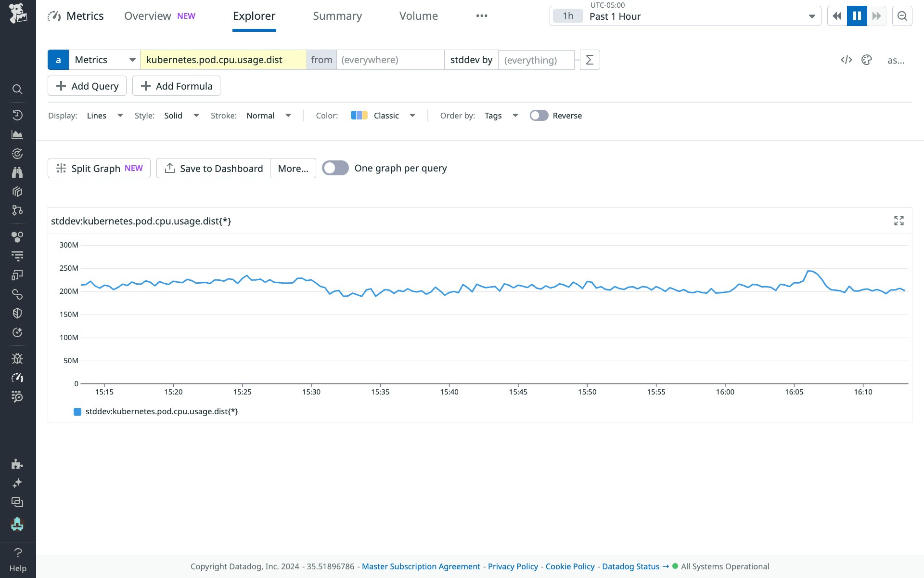
Task: Open the Privacy Policy link
Action: pos(513,566)
